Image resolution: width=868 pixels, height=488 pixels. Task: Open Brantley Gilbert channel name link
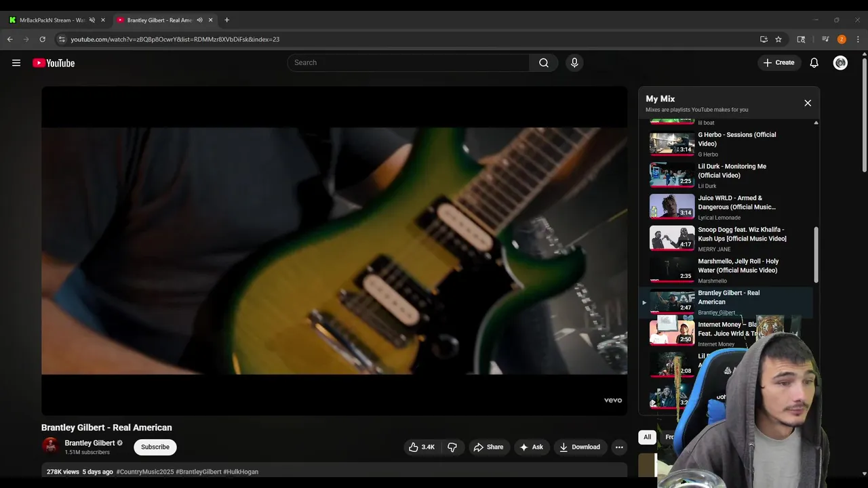90,443
